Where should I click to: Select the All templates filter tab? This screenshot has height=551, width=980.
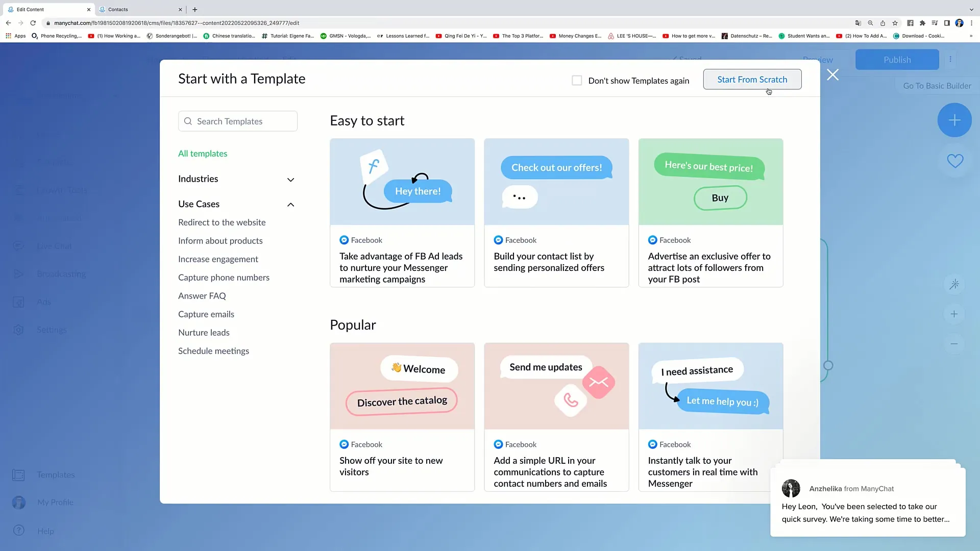click(x=203, y=154)
